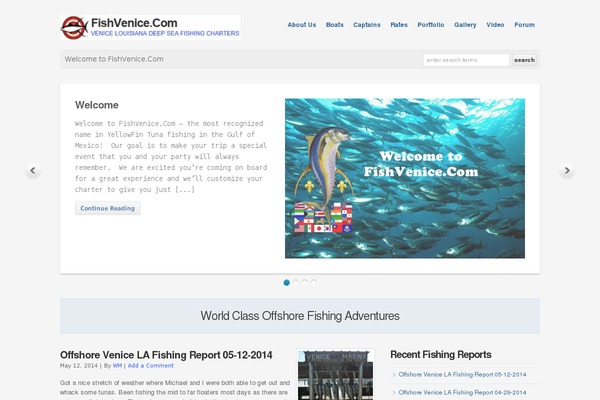This screenshot has height=400, width=600.
Task: Open sidebar report 04-29-2014 link
Action: click(x=462, y=392)
